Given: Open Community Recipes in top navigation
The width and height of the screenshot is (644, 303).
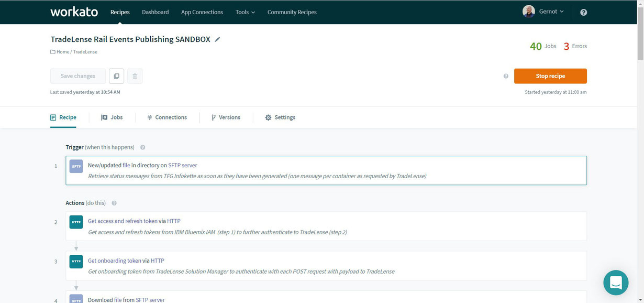Looking at the screenshot, I should (x=292, y=12).
